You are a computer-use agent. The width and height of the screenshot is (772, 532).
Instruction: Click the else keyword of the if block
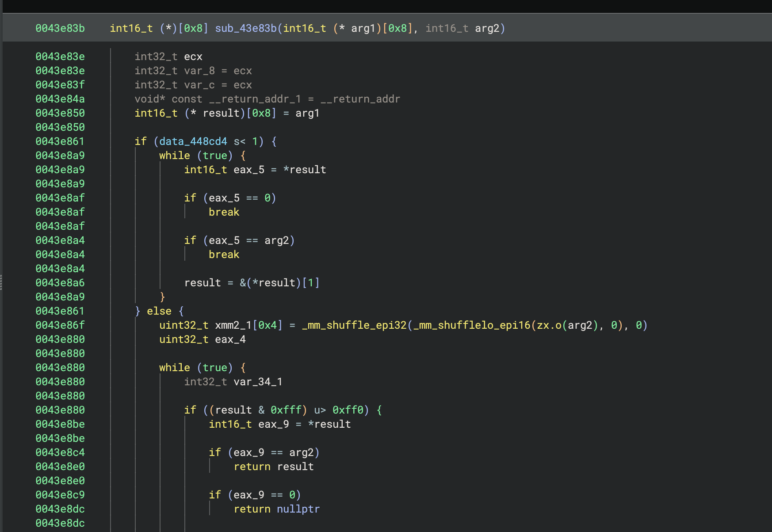tap(159, 311)
